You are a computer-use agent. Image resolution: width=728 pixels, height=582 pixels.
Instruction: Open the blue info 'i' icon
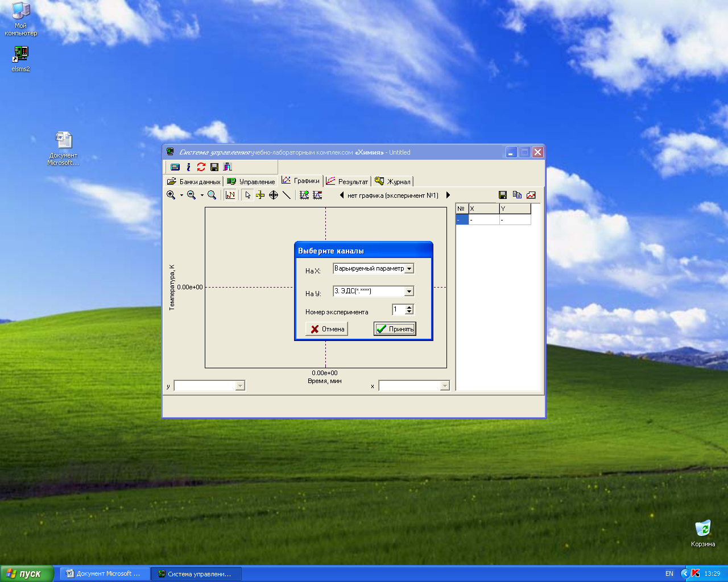[x=188, y=167]
